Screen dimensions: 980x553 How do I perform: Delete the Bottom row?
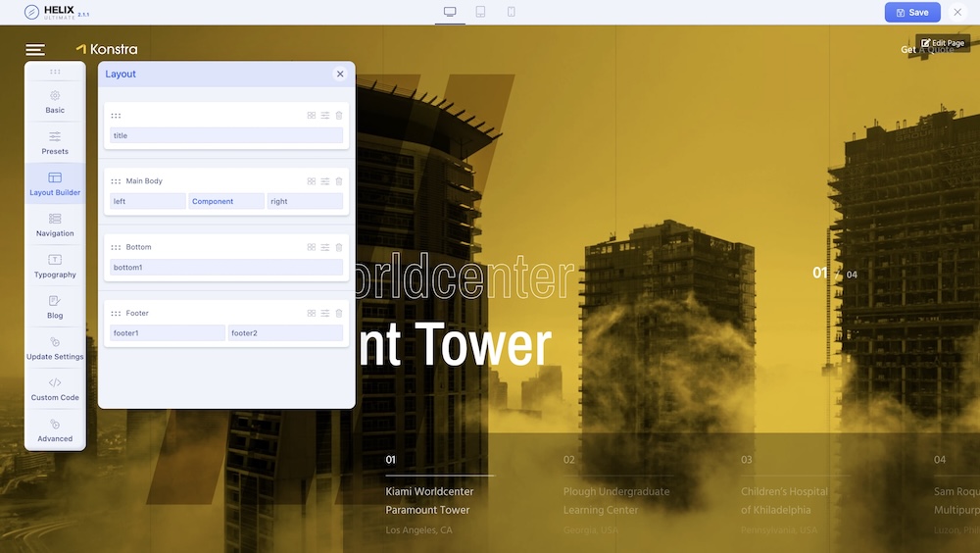(x=339, y=247)
